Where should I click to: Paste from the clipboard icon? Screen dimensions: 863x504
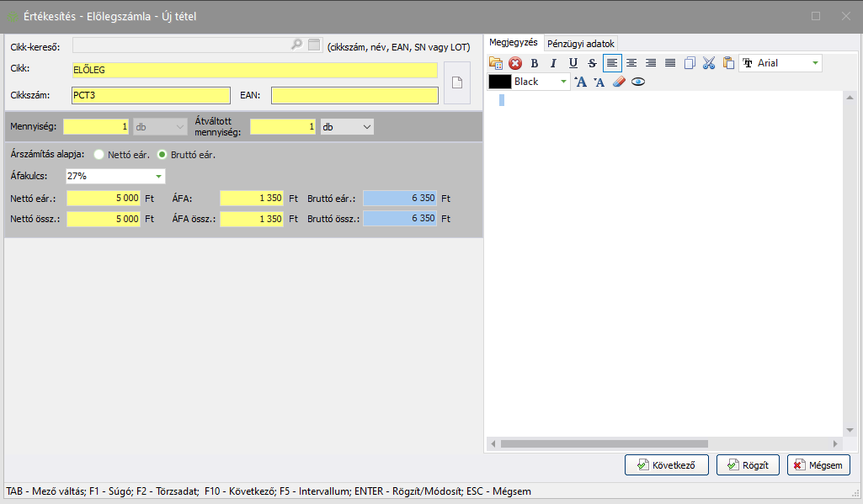coord(728,63)
